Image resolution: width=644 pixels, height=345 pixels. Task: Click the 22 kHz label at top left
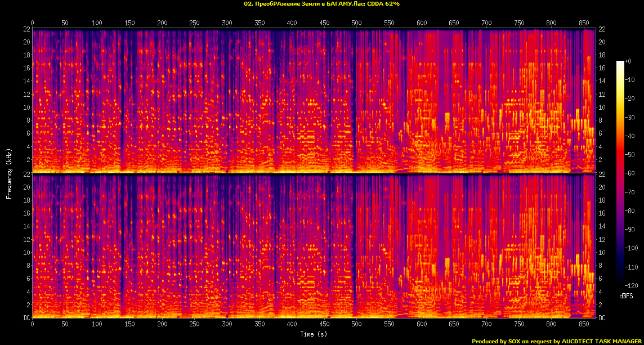coord(26,29)
